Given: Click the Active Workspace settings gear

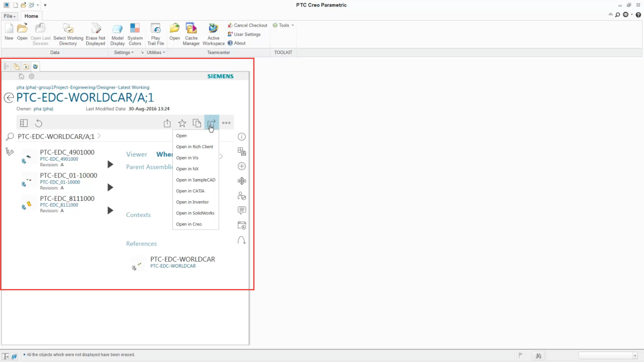Looking at the screenshot, I should coord(32,76).
